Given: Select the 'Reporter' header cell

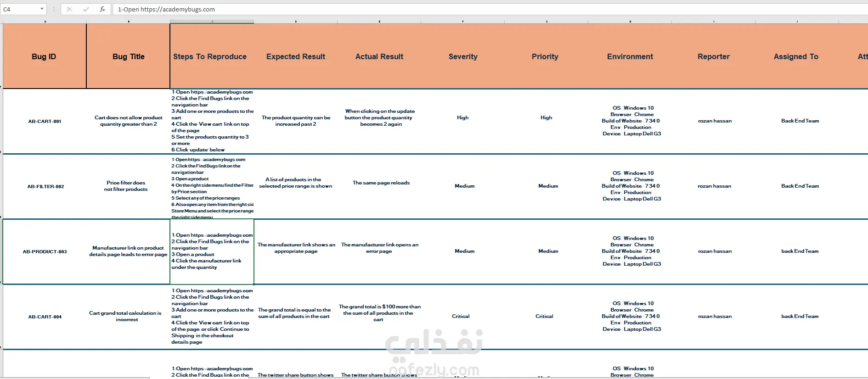Looking at the screenshot, I should coord(714,56).
